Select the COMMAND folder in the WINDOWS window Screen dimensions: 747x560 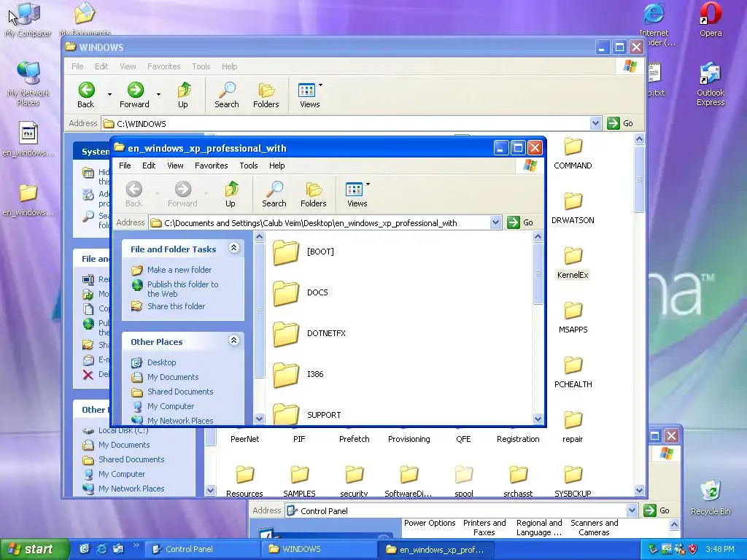tap(573, 153)
